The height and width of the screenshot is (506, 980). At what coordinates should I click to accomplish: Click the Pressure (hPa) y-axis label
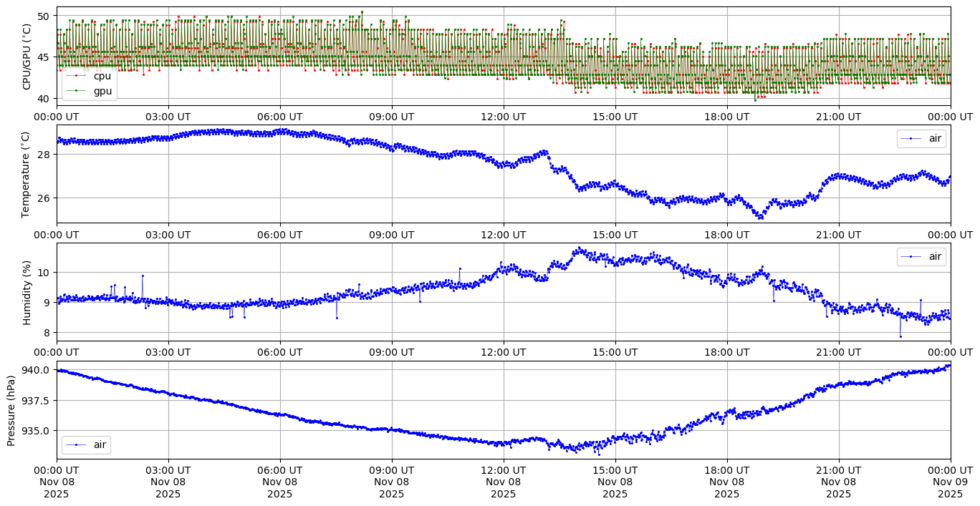coord(11,410)
